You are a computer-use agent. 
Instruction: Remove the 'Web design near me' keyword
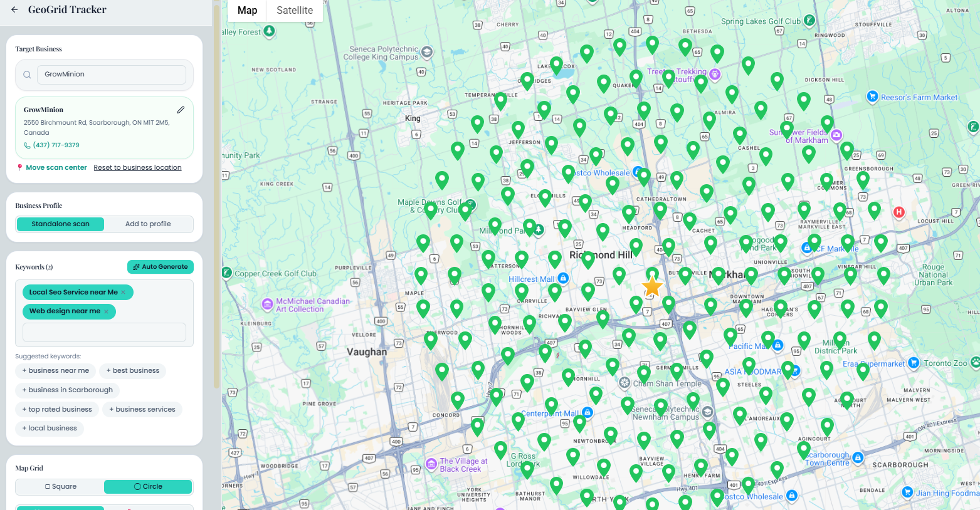[106, 311]
